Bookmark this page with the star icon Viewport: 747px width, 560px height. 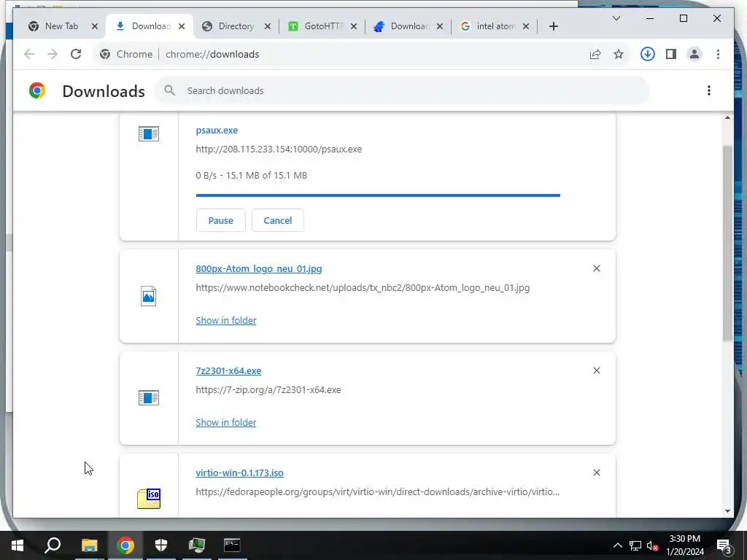[619, 54]
